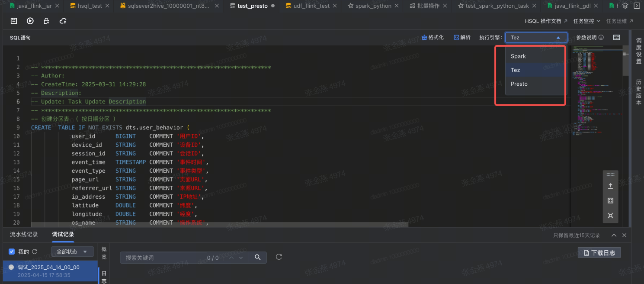Select Presto in the engine list
Image resolution: width=644 pixels, height=284 pixels.
point(535,84)
